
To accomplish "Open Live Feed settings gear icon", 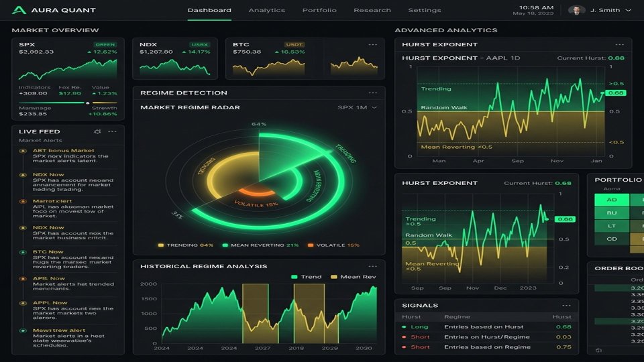I will coord(97,131).
